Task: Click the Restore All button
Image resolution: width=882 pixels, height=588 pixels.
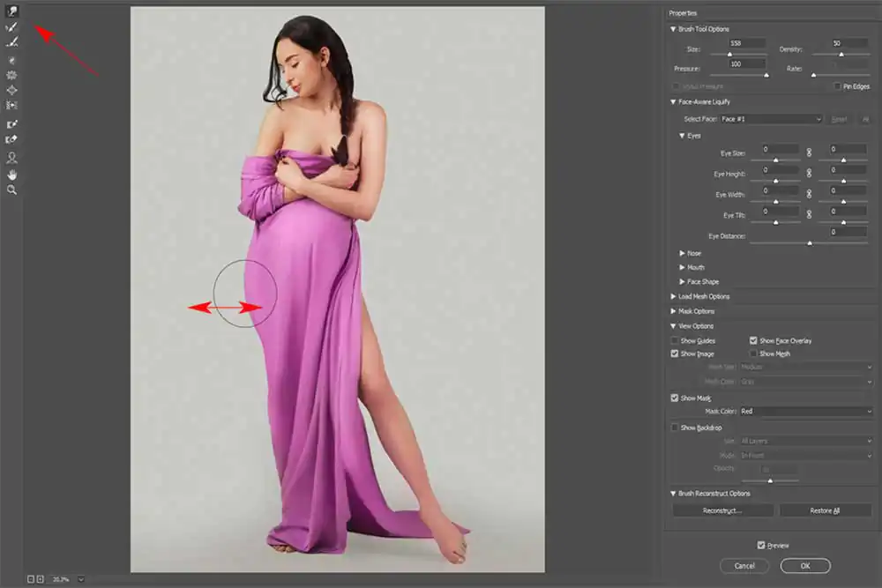Action: coord(826,510)
